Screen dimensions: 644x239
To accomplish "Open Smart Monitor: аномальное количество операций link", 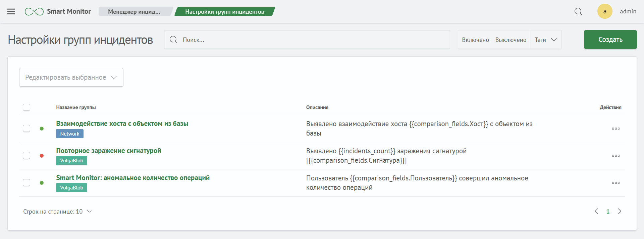I will click(133, 178).
